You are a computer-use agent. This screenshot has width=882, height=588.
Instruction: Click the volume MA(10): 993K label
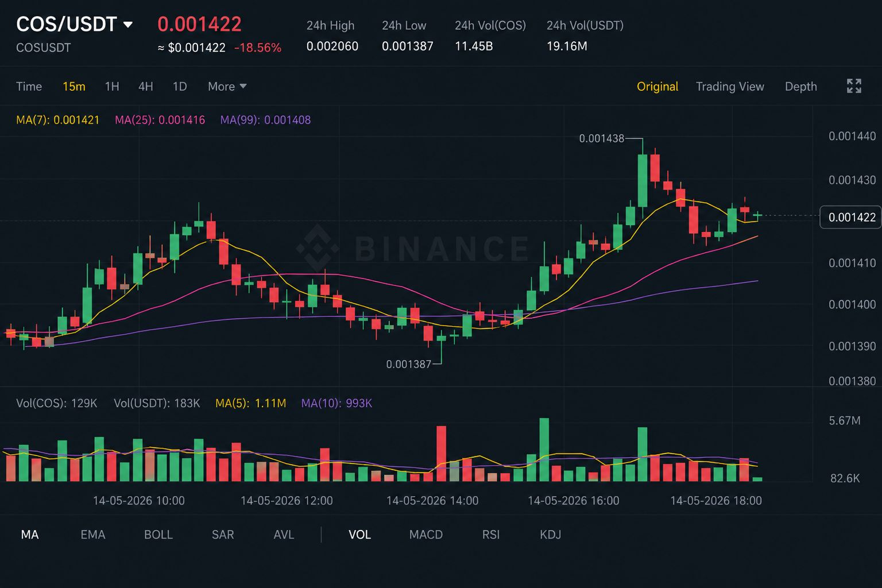[336, 403]
